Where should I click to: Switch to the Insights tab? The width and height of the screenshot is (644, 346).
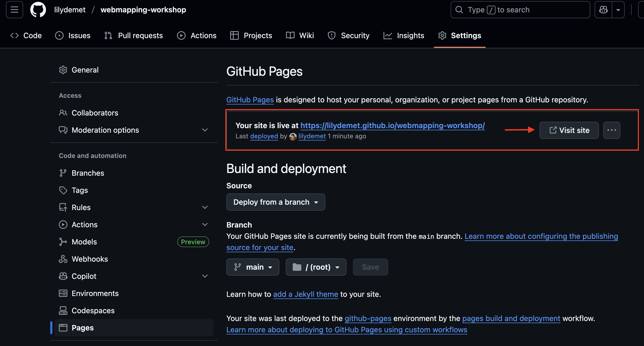404,35
